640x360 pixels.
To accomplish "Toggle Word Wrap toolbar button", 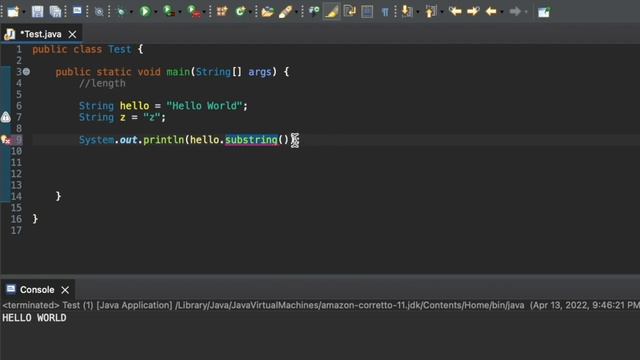I will [x=350, y=11].
